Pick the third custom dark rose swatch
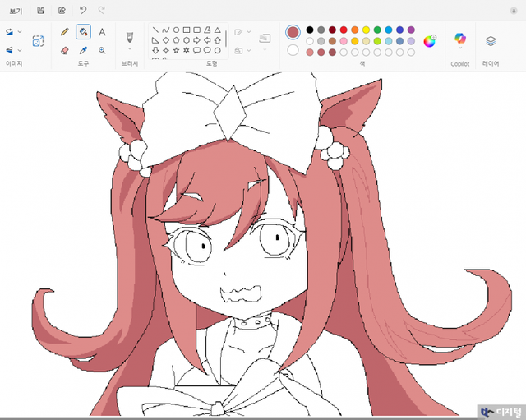 (332, 53)
